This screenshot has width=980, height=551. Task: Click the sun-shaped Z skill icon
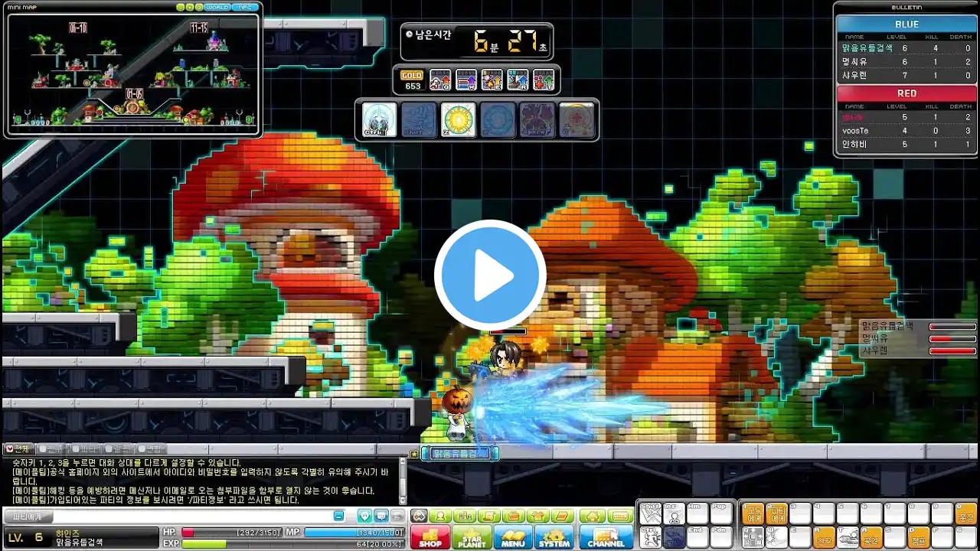pyautogui.click(x=459, y=120)
